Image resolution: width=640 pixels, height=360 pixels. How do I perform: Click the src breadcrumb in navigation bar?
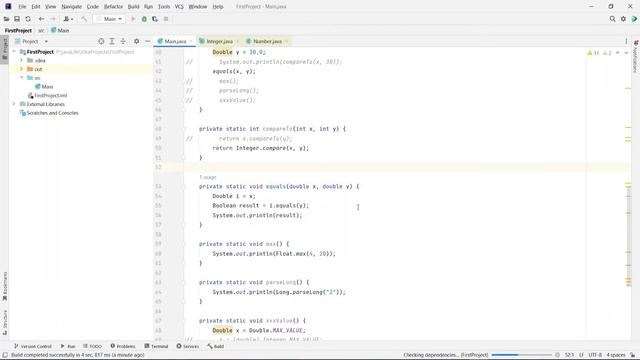pos(41,31)
